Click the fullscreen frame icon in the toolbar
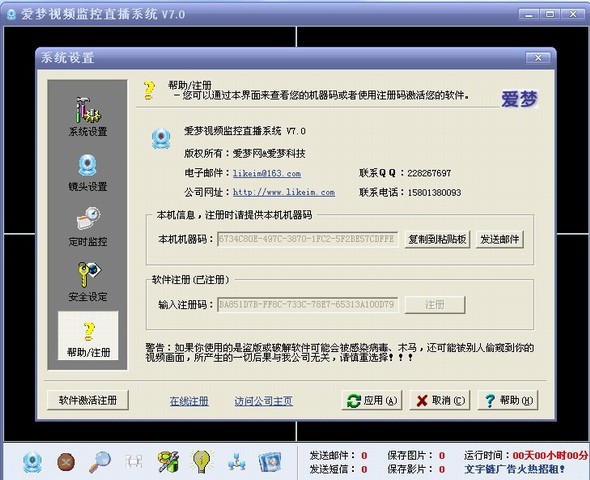 (134, 461)
